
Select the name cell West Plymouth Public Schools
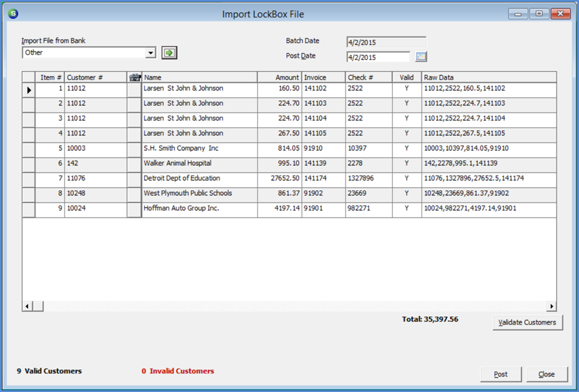tap(200, 195)
